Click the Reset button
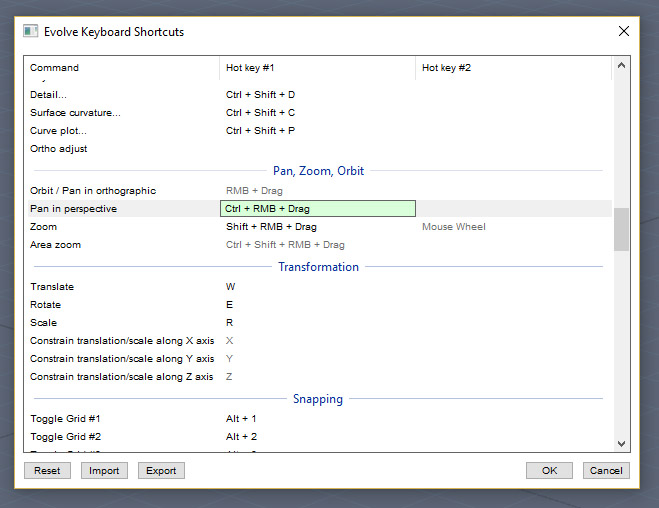This screenshot has width=659, height=508. [x=47, y=471]
